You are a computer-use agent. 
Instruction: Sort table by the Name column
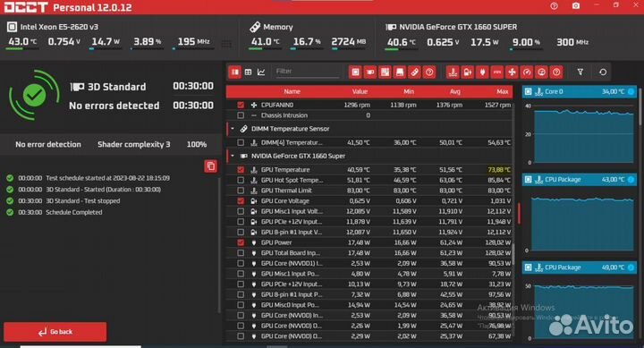click(x=292, y=91)
